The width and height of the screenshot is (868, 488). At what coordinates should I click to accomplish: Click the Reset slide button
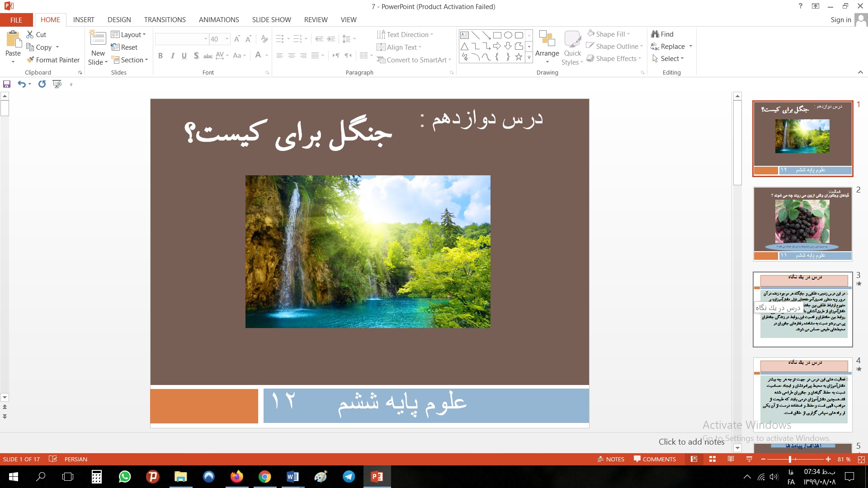click(x=124, y=47)
